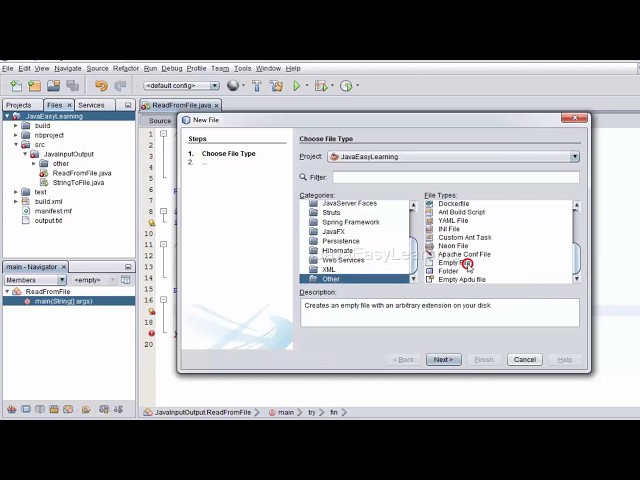
Task: Click the Clean and Build icon
Action: click(x=276, y=86)
